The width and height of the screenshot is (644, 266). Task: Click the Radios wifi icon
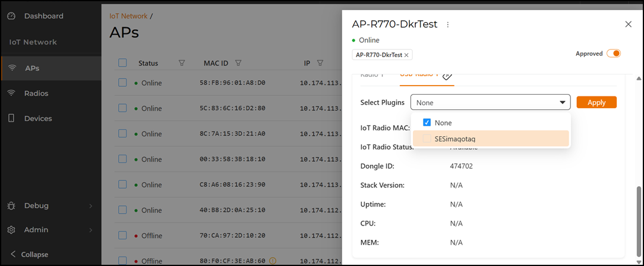tap(12, 93)
